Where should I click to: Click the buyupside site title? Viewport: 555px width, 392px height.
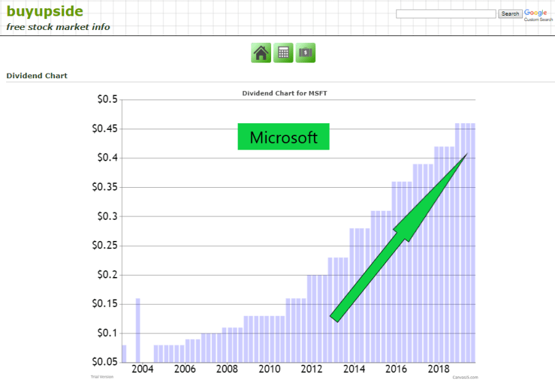pyautogui.click(x=45, y=12)
